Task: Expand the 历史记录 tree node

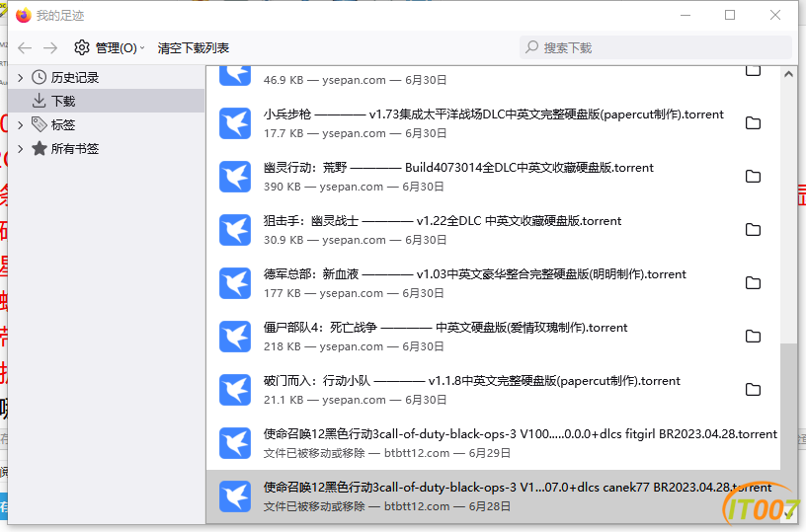Action: 20,78
